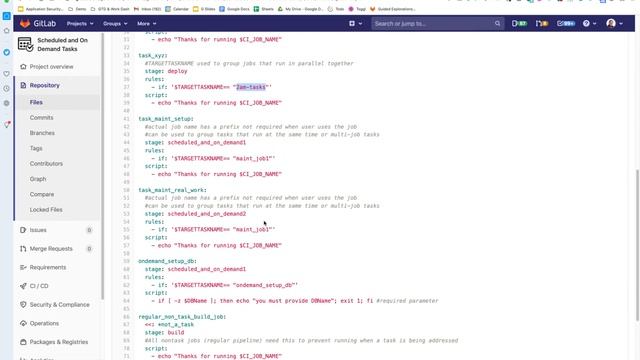Open Security & Compliance section

pos(60,304)
